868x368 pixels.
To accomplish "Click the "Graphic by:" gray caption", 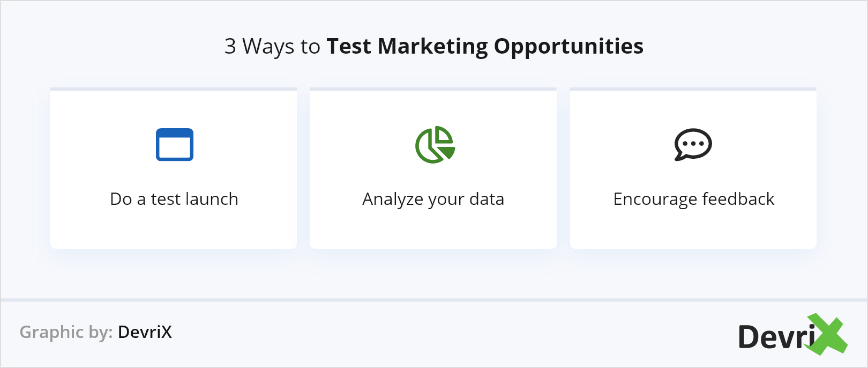I will (66, 332).
